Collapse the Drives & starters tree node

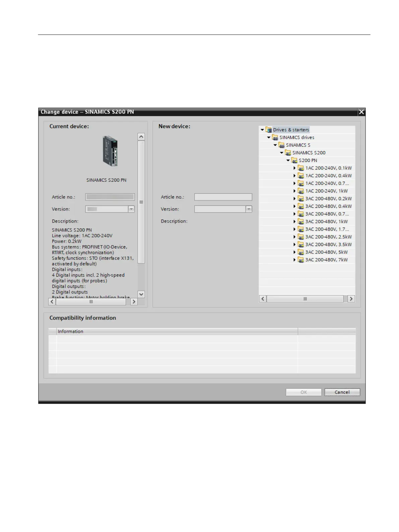262,130
